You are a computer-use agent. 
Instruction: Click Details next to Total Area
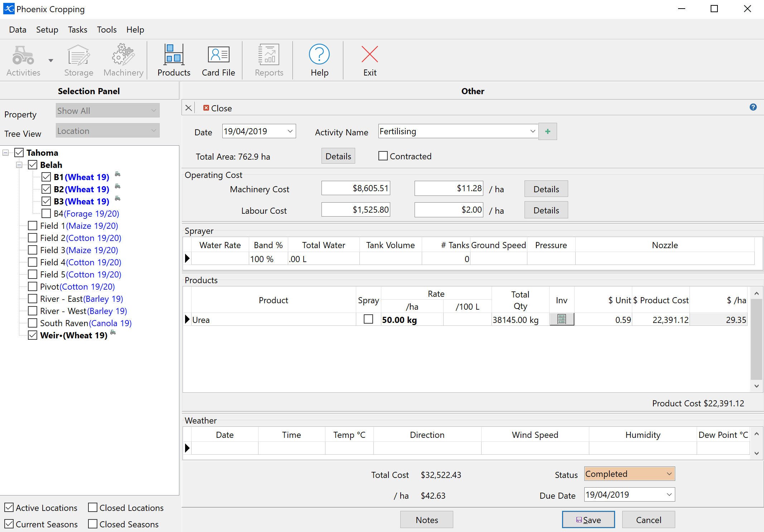coord(338,156)
